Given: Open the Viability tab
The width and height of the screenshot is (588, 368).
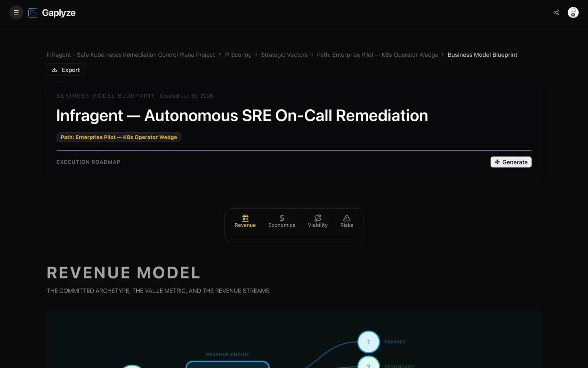Looking at the screenshot, I should tap(318, 221).
